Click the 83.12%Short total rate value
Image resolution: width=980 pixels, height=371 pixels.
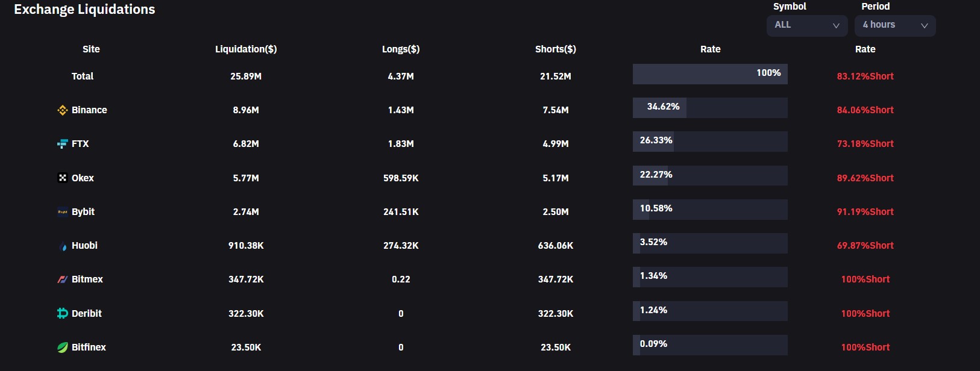pos(865,76)
